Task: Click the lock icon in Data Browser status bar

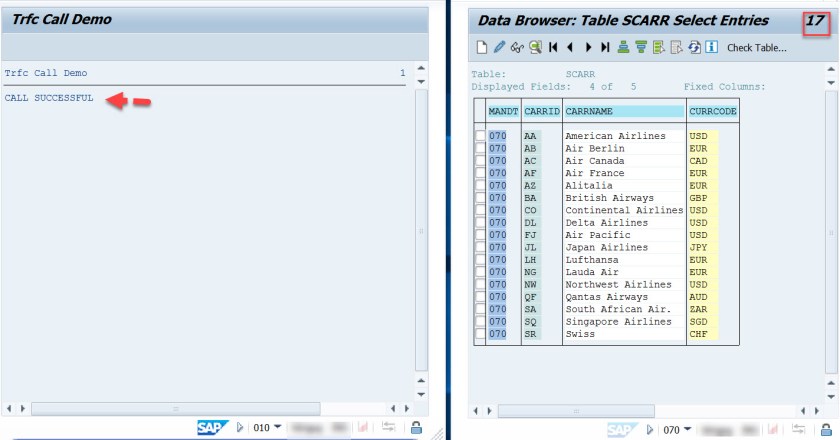Action: (826, 429)
